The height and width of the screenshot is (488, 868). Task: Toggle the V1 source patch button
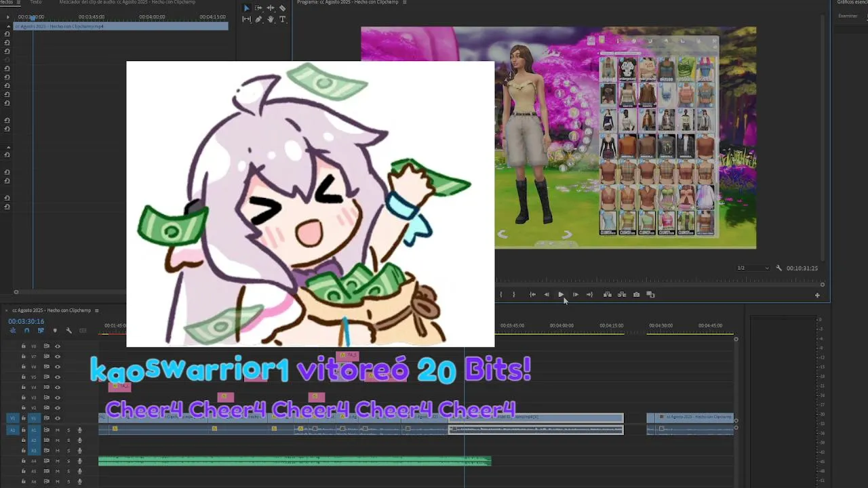pyautogui.click(x=12, y=418)
